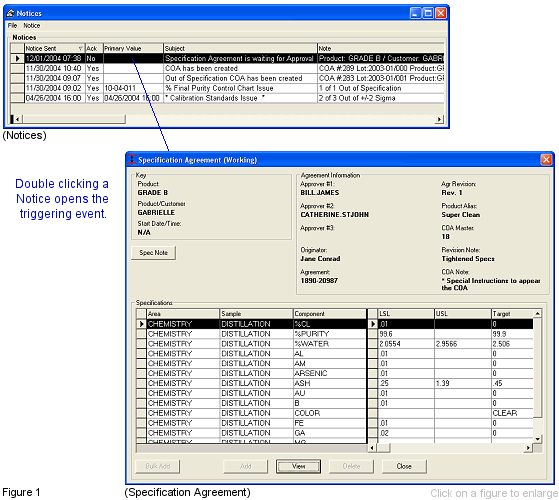Close the Notices window

[x=441, y=13]
